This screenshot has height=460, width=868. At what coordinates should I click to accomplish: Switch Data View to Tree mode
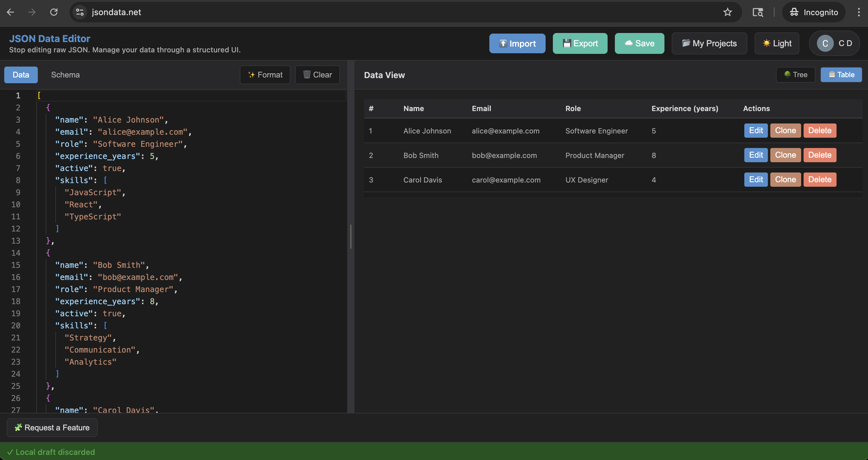click(x=795, y=74)
